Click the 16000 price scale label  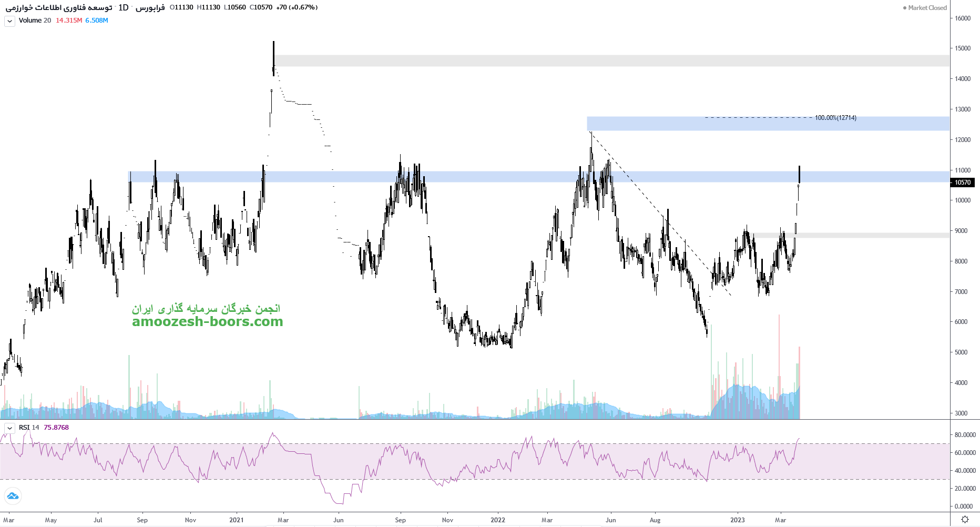[962, 18]
